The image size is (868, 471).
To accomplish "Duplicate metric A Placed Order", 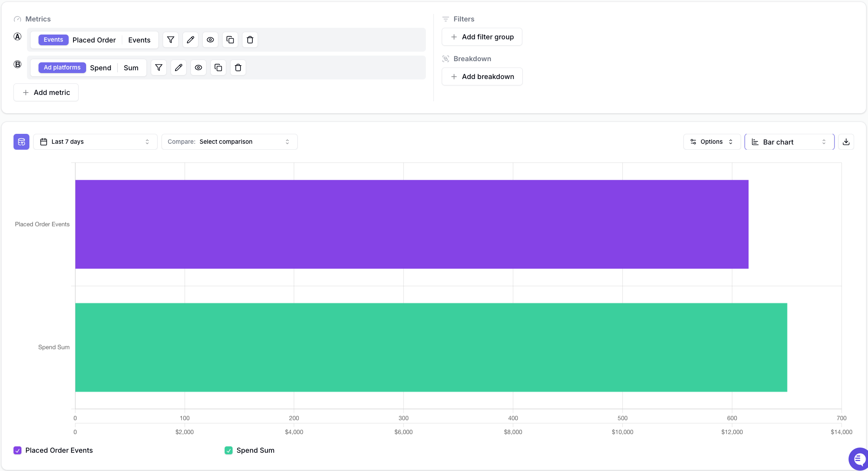I will coord(230,40).
